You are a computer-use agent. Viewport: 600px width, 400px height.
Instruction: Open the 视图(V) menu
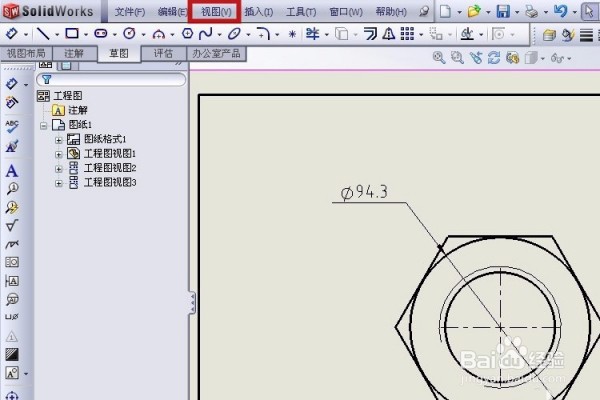coord(216,12)
